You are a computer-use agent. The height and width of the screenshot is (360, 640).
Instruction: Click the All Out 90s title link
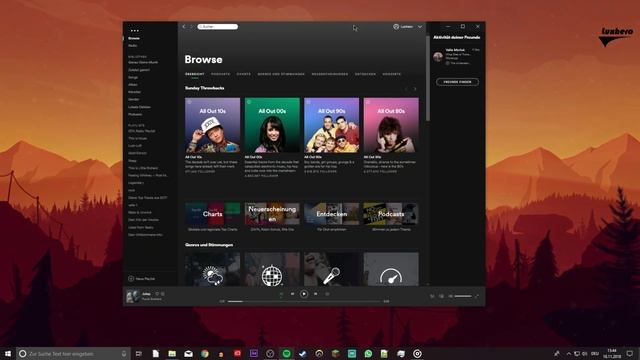tap(313, 157)
